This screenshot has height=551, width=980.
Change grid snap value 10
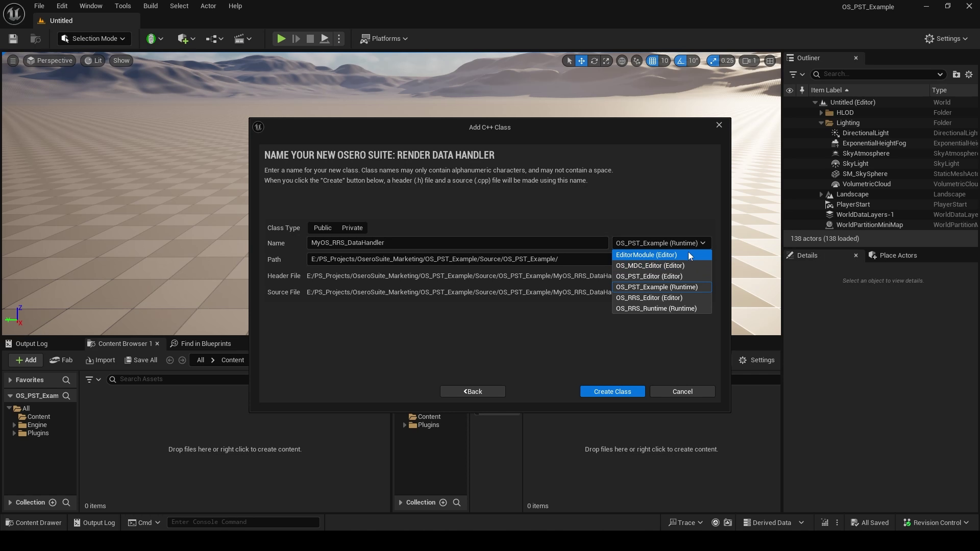665,61
